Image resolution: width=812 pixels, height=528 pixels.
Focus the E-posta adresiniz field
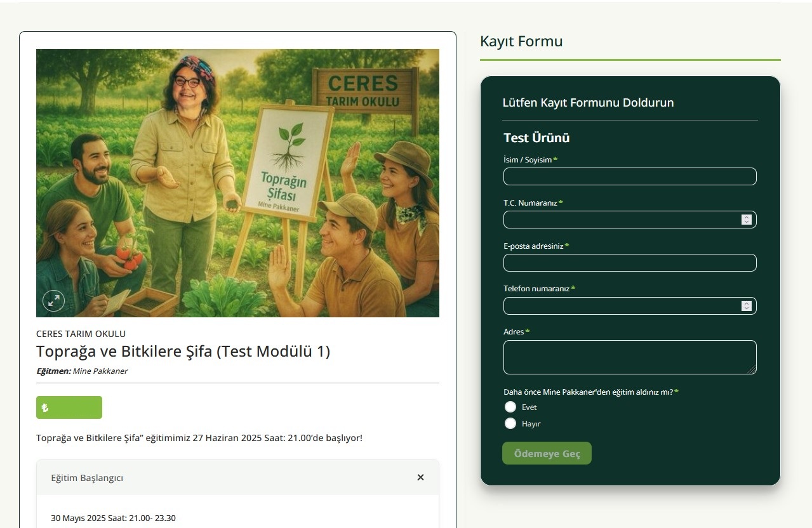629,263
